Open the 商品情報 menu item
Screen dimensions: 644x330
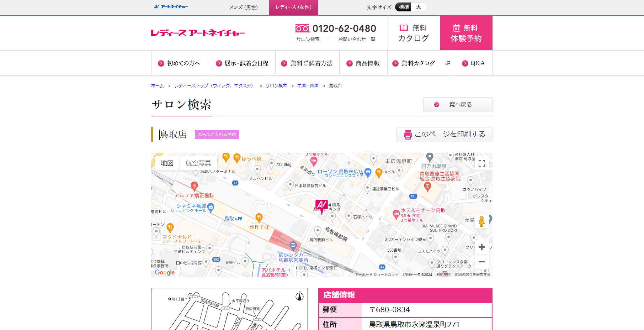(x=363, y=63)
